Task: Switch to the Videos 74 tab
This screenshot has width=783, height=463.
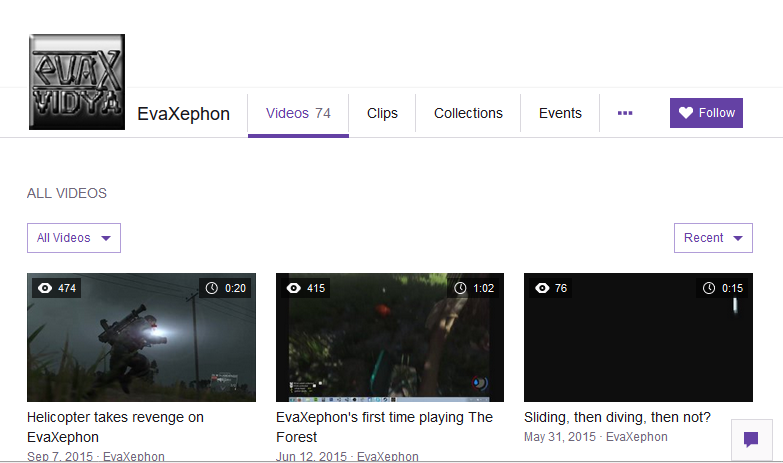Action: tap(298, 113)
